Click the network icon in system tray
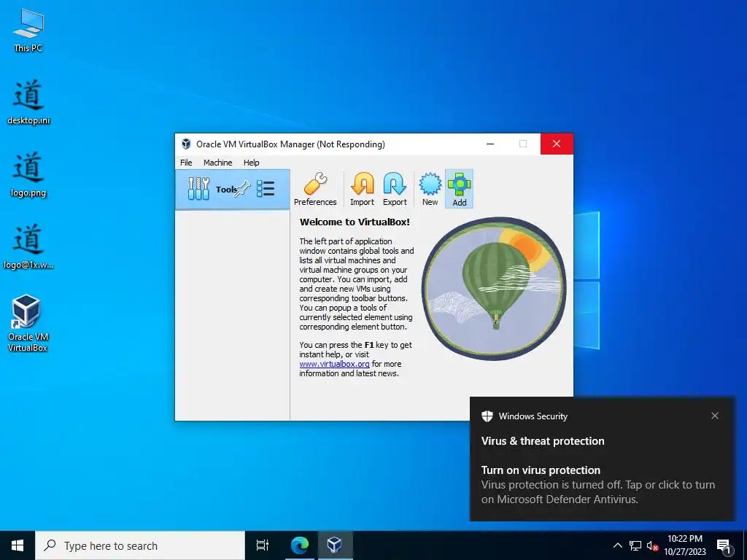 point(635,545)
